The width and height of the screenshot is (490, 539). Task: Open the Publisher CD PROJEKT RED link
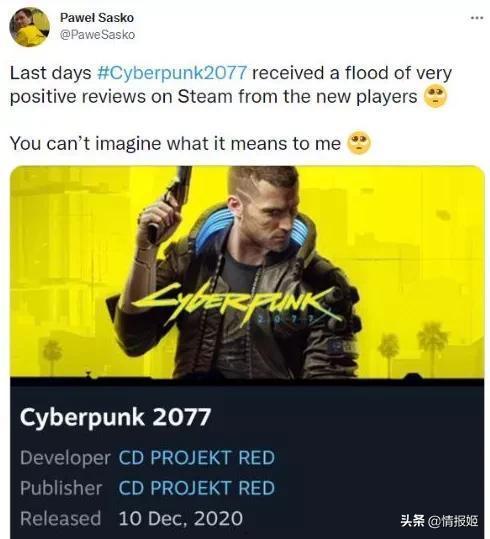197,488
